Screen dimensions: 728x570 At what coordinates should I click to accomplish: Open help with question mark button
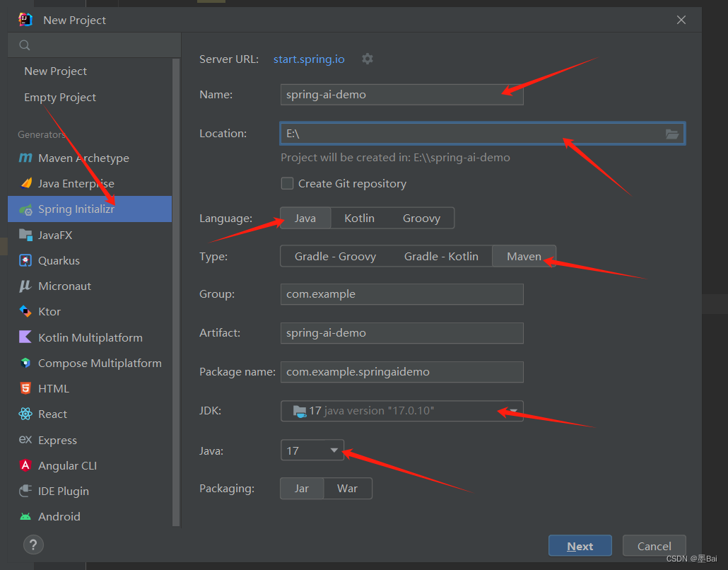click(x=33, y=545)
